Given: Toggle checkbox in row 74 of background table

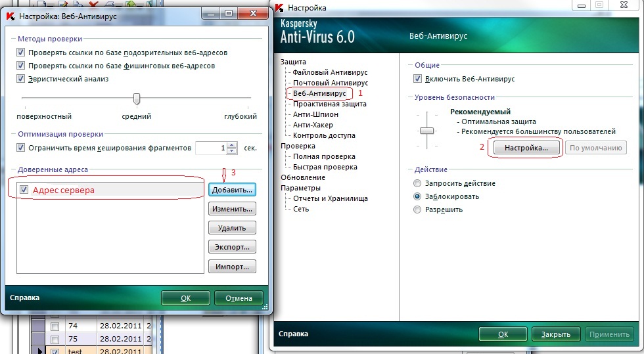Looking at the screenshot, I should (55, 326).
